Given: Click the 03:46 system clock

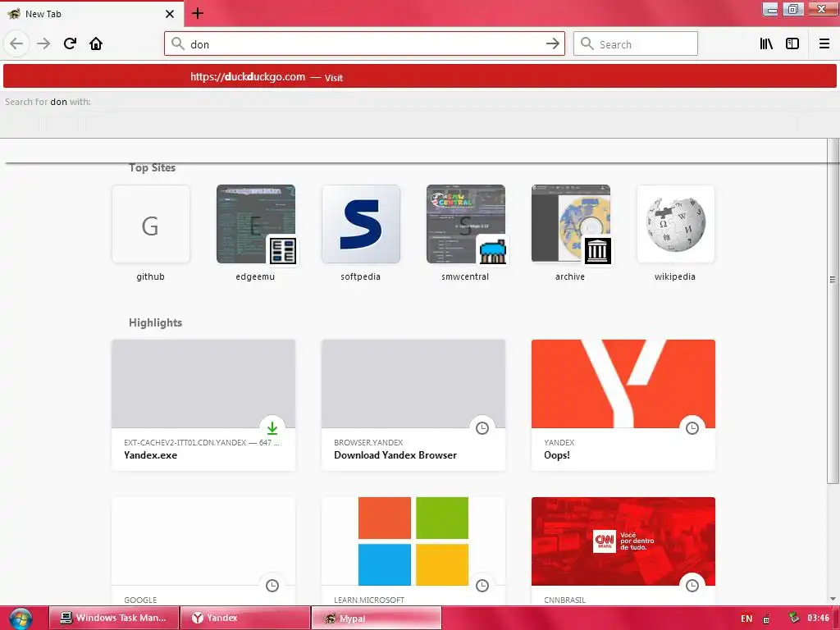Looking at the screenshot, I should tap(818, 618).
